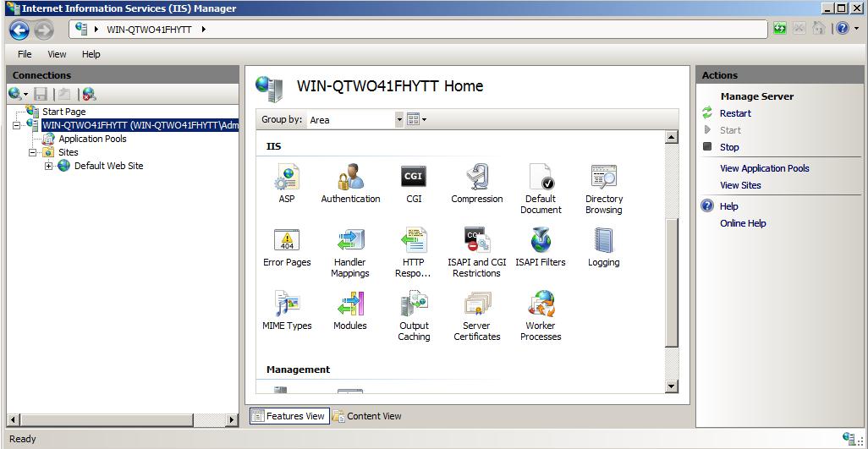Open the Help toolbar dropdown arrow

pos(856,29)
